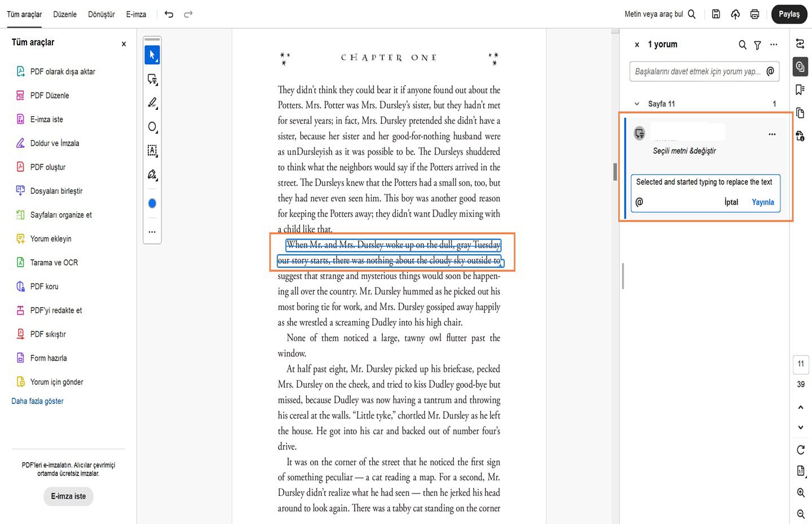Select the highlighter pen tool

click(152, 103)
